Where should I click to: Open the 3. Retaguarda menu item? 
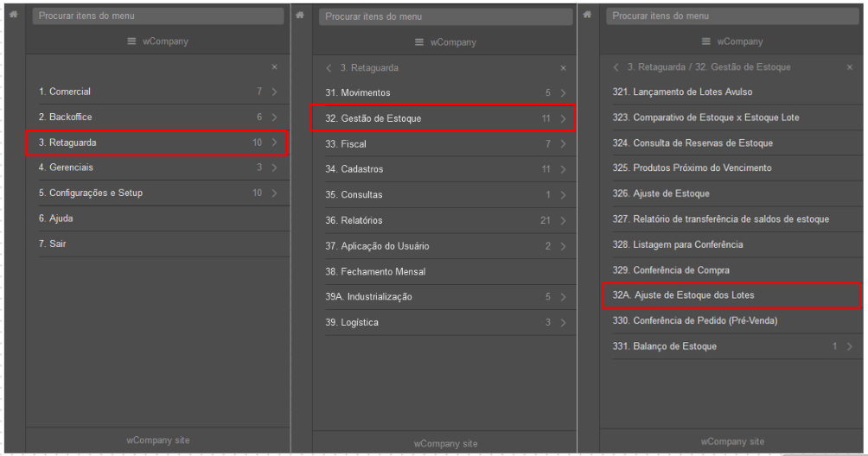(156, 142)
